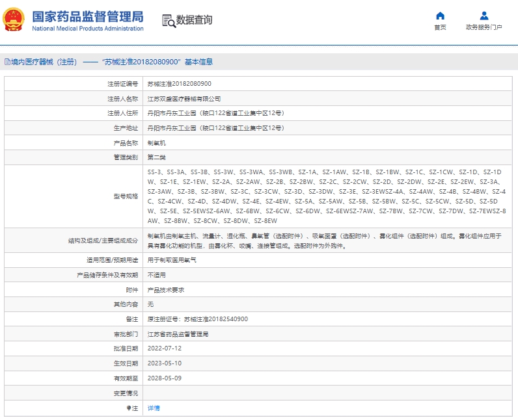The image size is (518, 420).
Task: Select product name 制氧机
Action: (157, 143)
